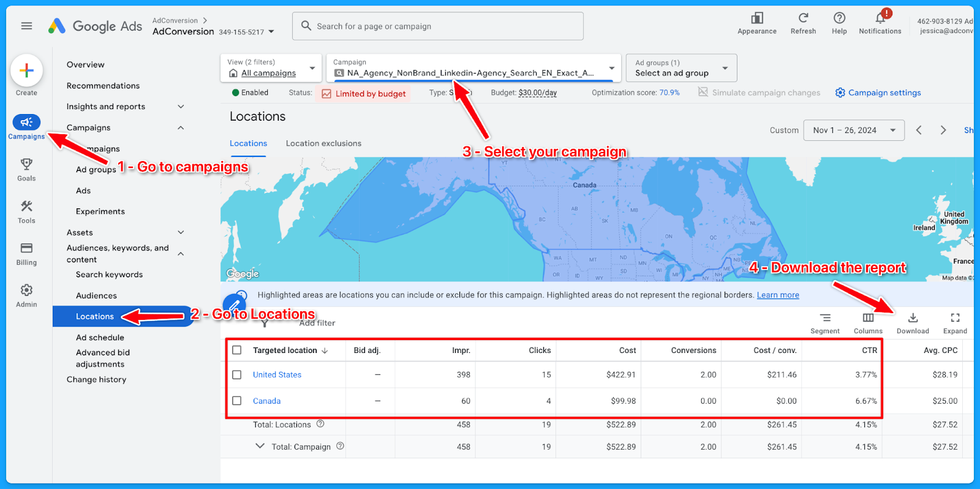Click the Refresh icon

(x=803, y=18)
